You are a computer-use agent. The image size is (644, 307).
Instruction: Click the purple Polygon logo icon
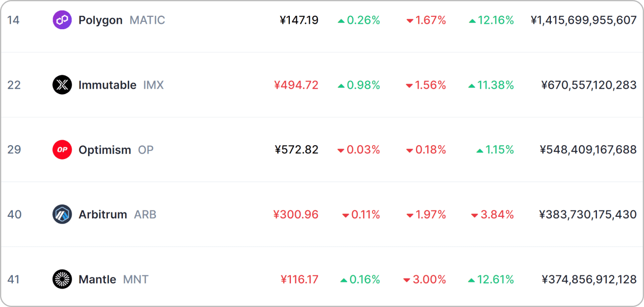click(62, 20)
